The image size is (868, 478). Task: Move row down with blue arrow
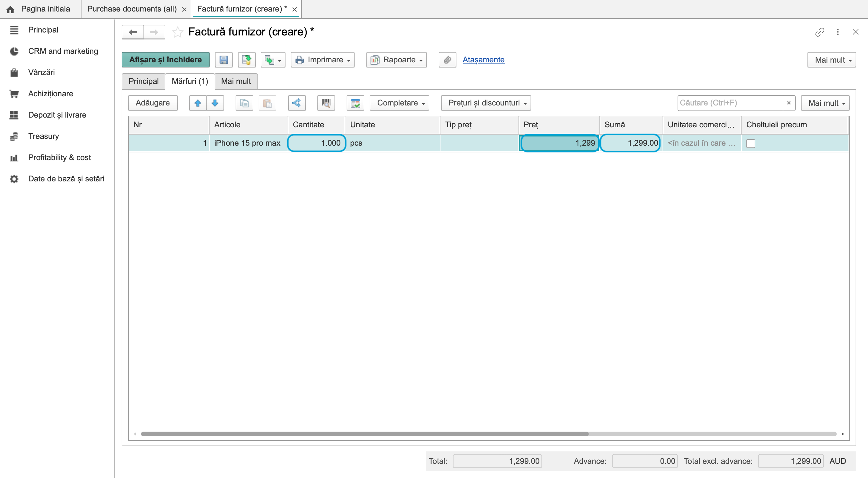[x=215, y=103]
